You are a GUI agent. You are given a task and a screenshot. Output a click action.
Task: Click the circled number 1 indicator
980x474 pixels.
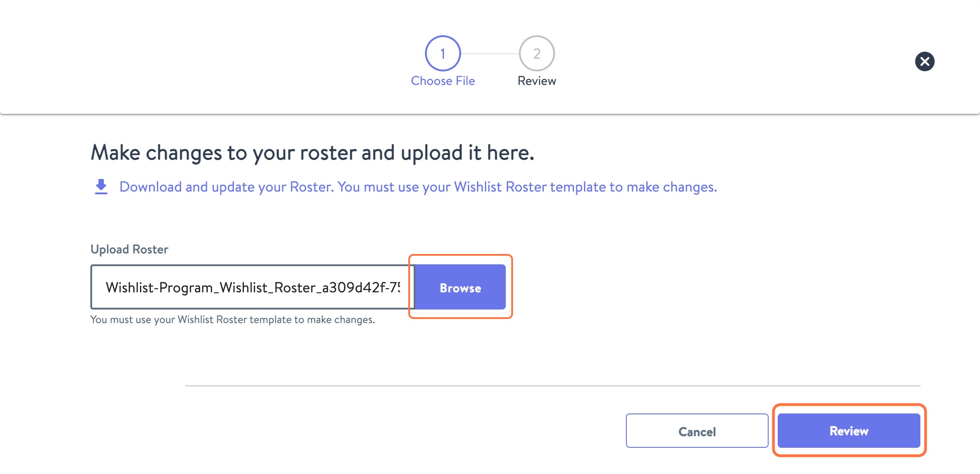pos(443,52)
